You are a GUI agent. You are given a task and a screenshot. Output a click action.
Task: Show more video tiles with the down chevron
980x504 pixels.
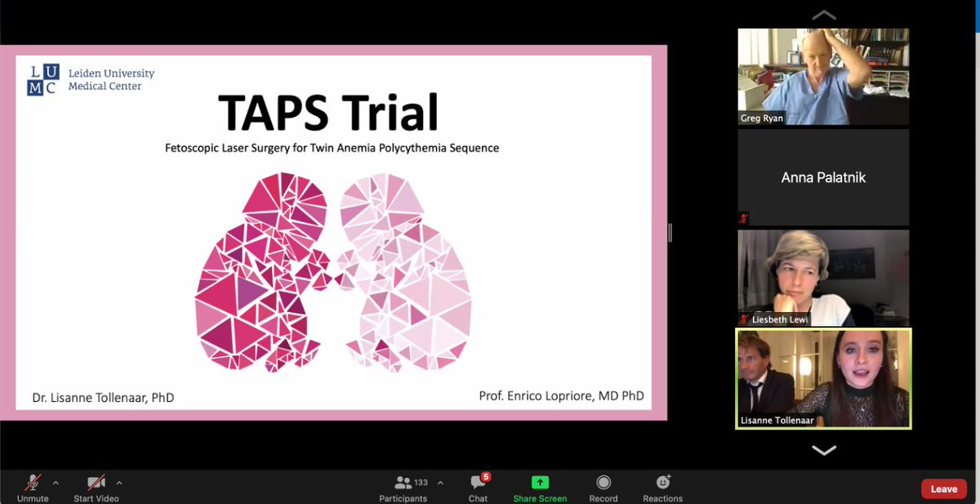coord(824,450)
